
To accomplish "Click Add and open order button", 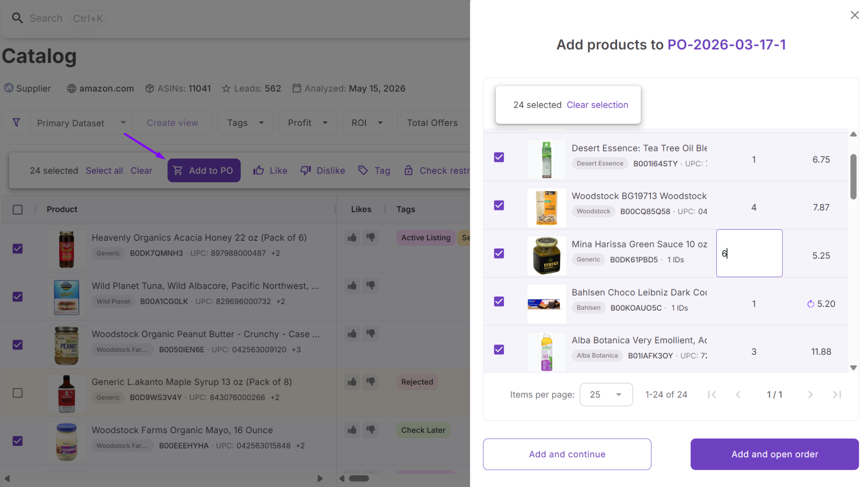I will (774, 454).
